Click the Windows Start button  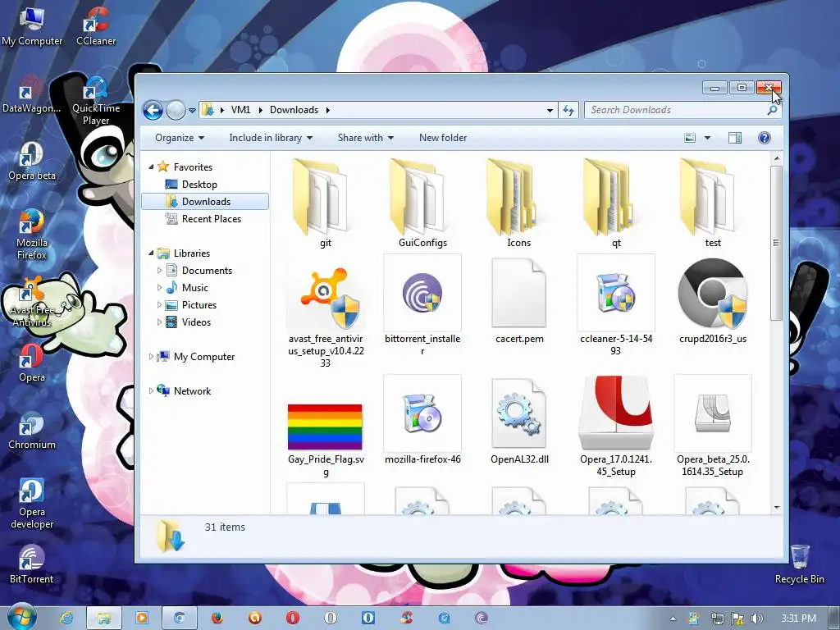point(21,617)
